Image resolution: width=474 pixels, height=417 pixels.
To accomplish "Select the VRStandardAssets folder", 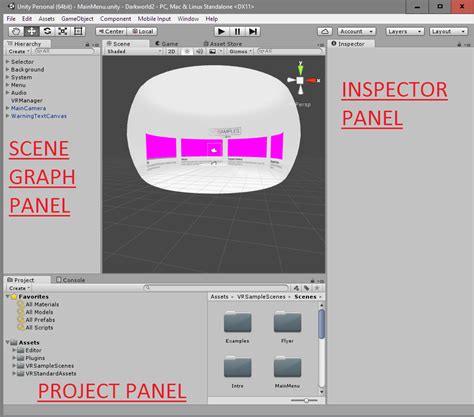I will click(x=51, y=373).
